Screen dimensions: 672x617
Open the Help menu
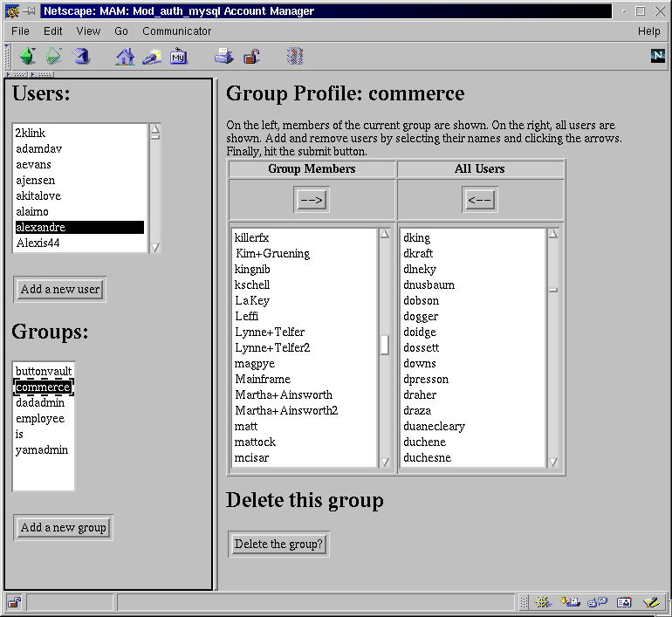coord(648,31)
